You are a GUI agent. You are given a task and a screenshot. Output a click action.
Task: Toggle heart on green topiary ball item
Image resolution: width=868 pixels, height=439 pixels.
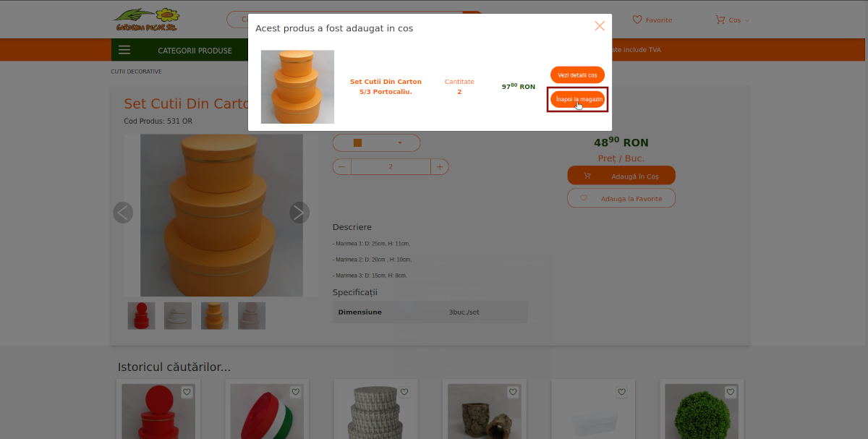(730, 392)
